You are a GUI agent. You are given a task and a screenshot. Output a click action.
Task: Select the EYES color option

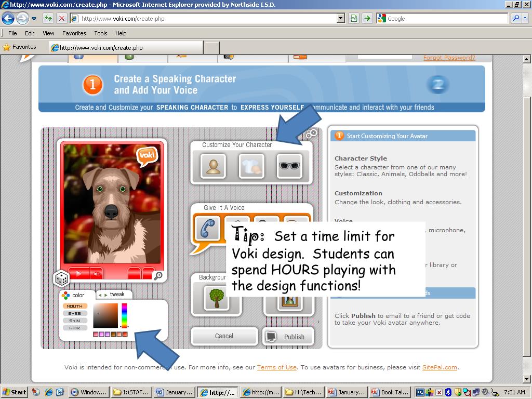(75, 313)
